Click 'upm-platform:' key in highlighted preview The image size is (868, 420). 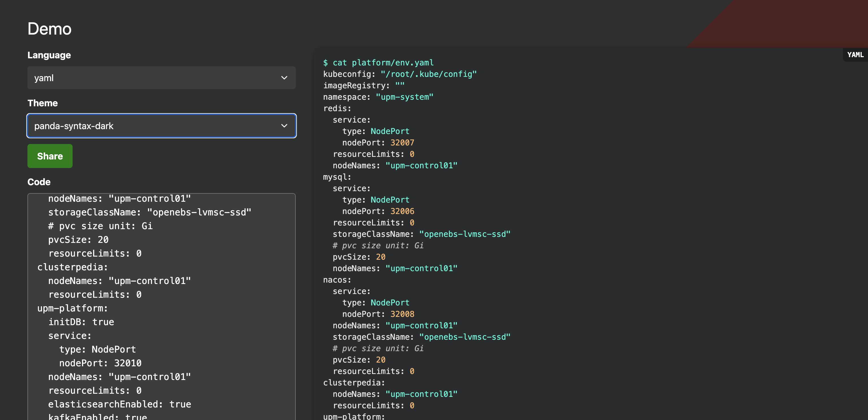pyautogui.click(x=354, y=417)
